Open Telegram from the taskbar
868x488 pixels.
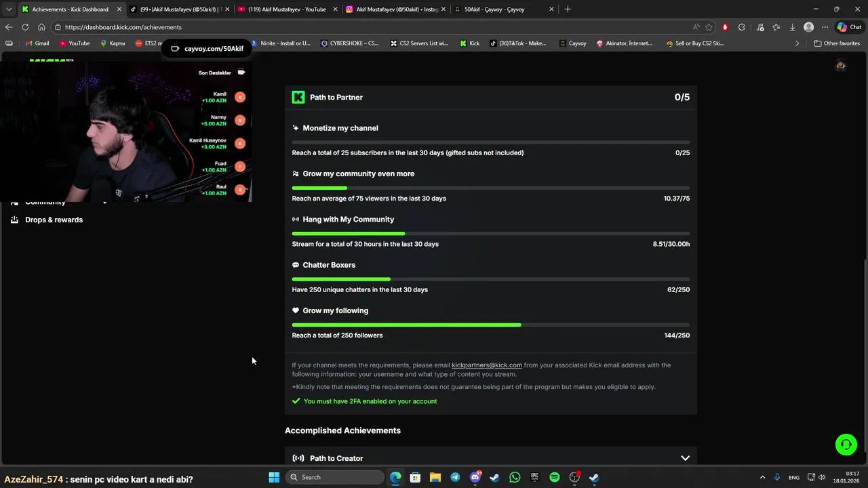(x=455, y=477)
